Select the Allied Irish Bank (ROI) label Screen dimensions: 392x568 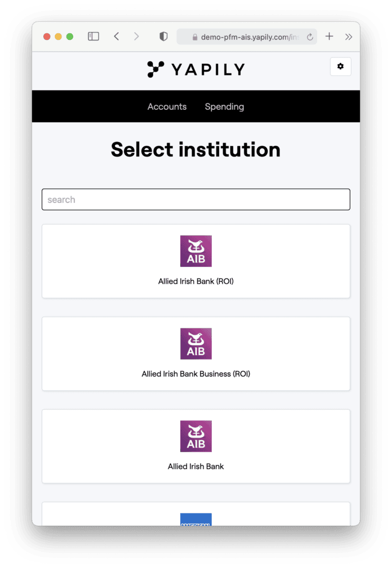click(x=196, y=281)
